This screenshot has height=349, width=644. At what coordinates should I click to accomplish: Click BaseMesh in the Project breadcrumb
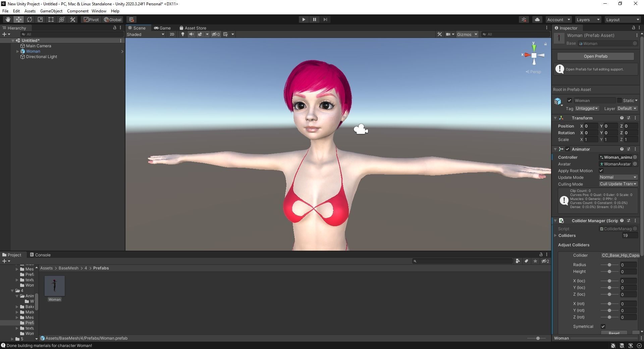68,268
